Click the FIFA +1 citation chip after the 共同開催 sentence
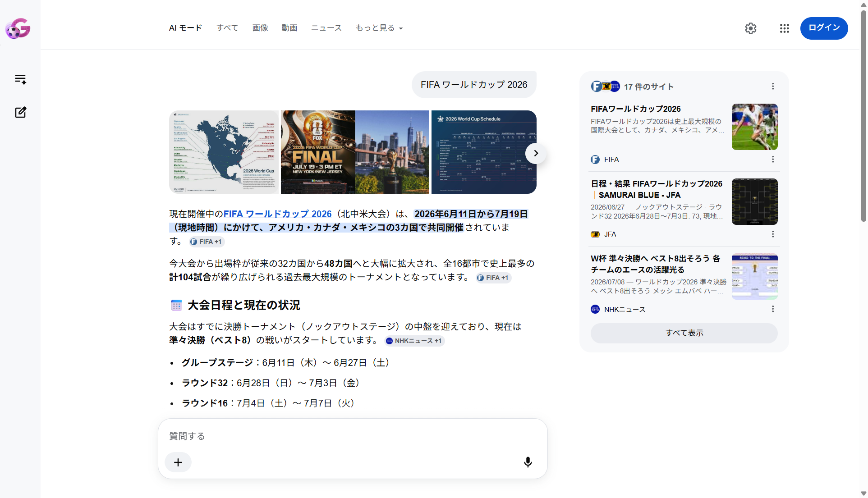The height and width of the screenshot is (498, 868). pos(206,242)
